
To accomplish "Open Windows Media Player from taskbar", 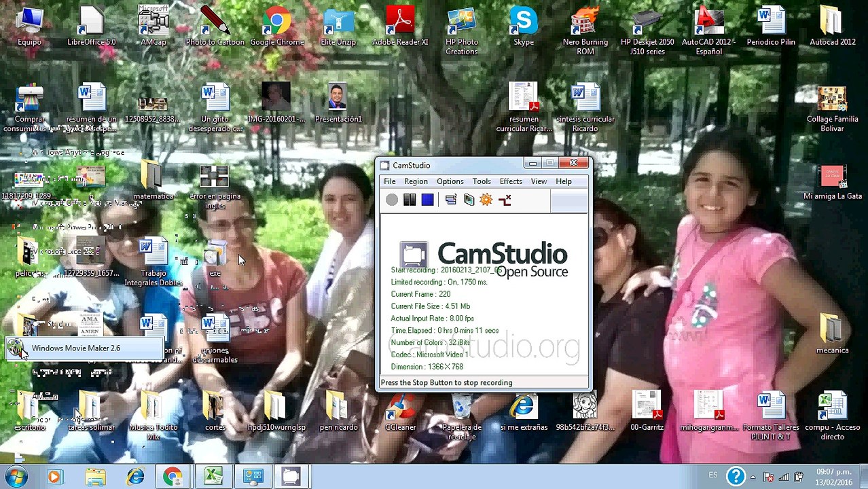I will pos(54,477).
